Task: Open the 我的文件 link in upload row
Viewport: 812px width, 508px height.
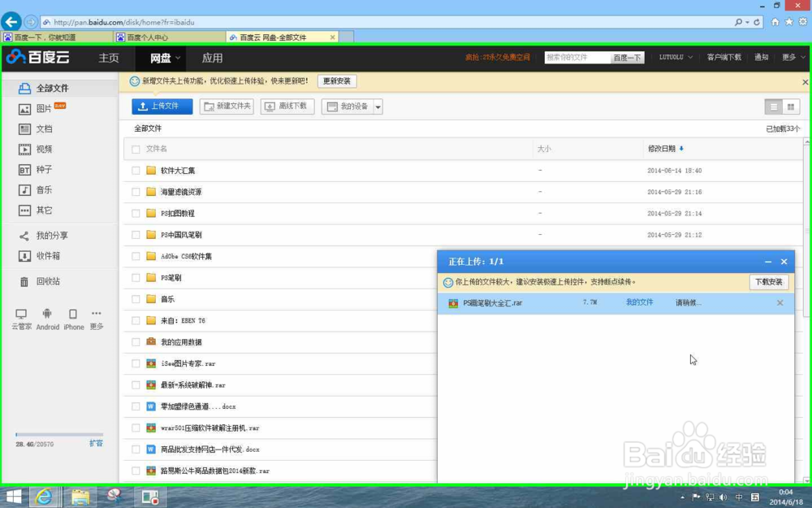Action: point(640,302)
